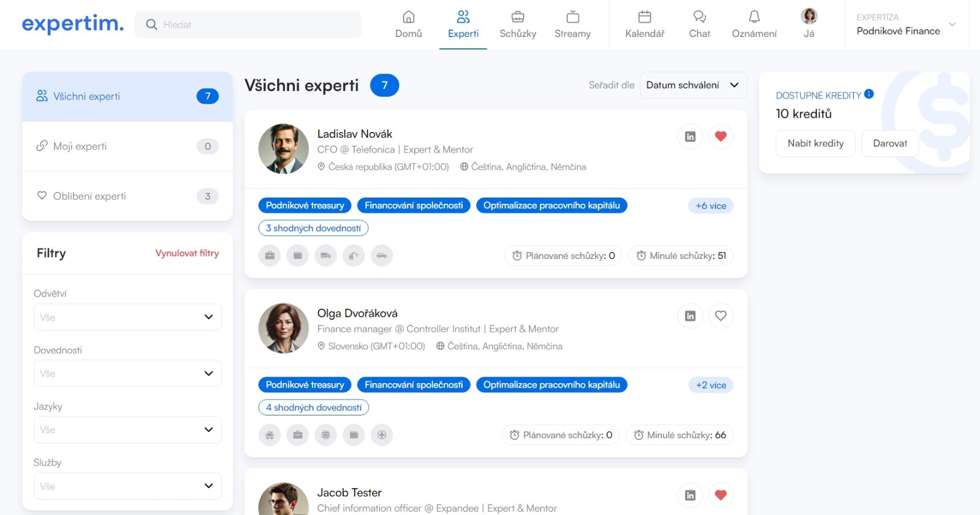
Task: Open the Kalendář calendar icon
Action: click(x=644, y=17)
